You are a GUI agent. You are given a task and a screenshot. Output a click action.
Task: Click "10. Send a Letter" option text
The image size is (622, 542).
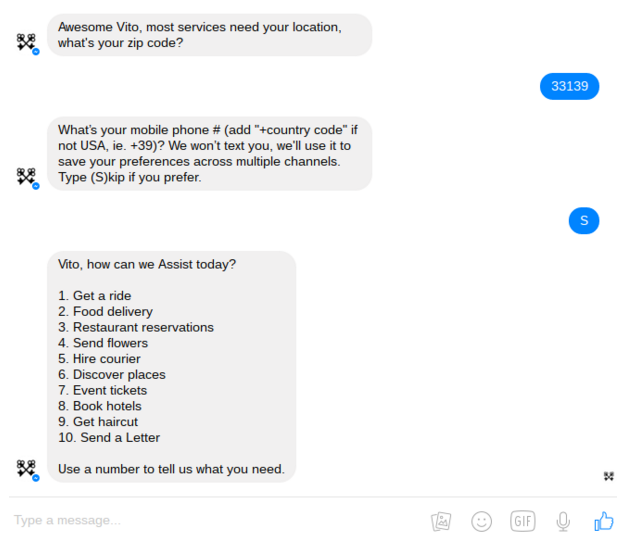109,437
